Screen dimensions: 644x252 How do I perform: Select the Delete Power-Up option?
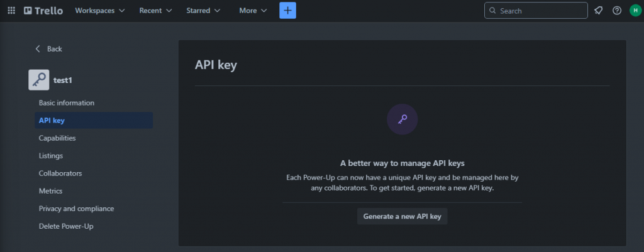[66, 226]
